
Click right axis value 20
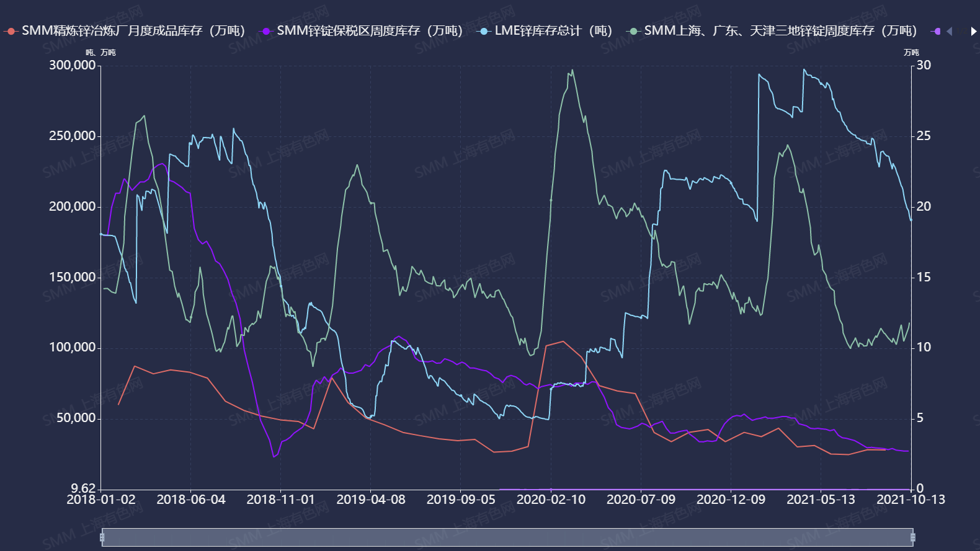(x=924, y=206)
